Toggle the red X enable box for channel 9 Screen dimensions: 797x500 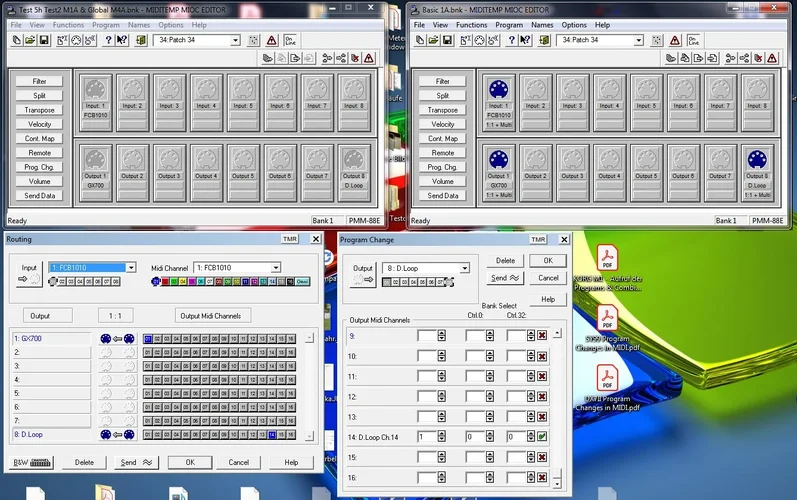click(x=541, y=336)
